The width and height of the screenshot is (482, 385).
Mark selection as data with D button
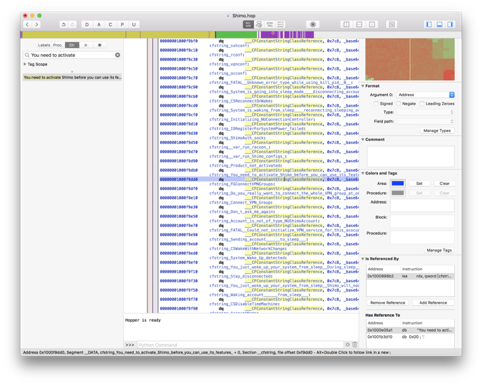[87, 24]
